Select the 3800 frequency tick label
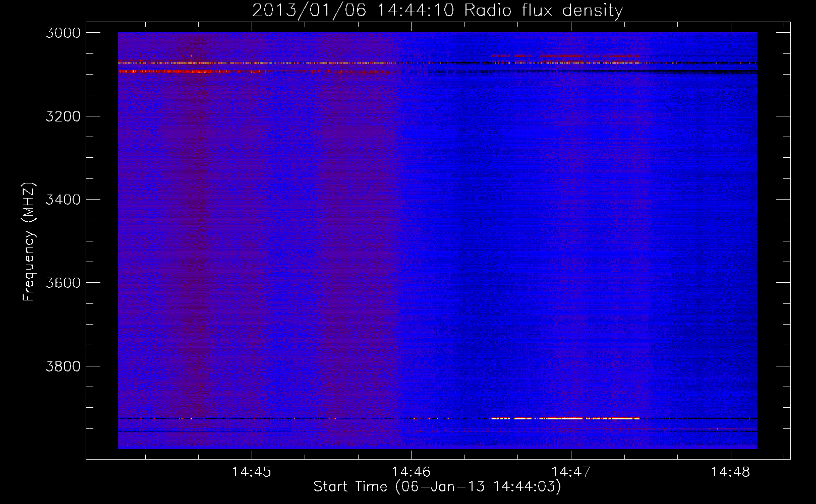816x504 pixels. 63,366
